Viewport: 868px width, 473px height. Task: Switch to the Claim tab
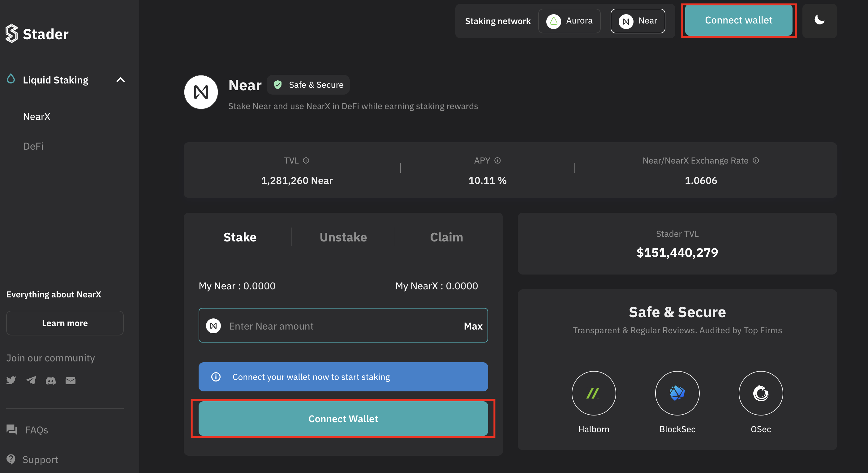(446, 237)
